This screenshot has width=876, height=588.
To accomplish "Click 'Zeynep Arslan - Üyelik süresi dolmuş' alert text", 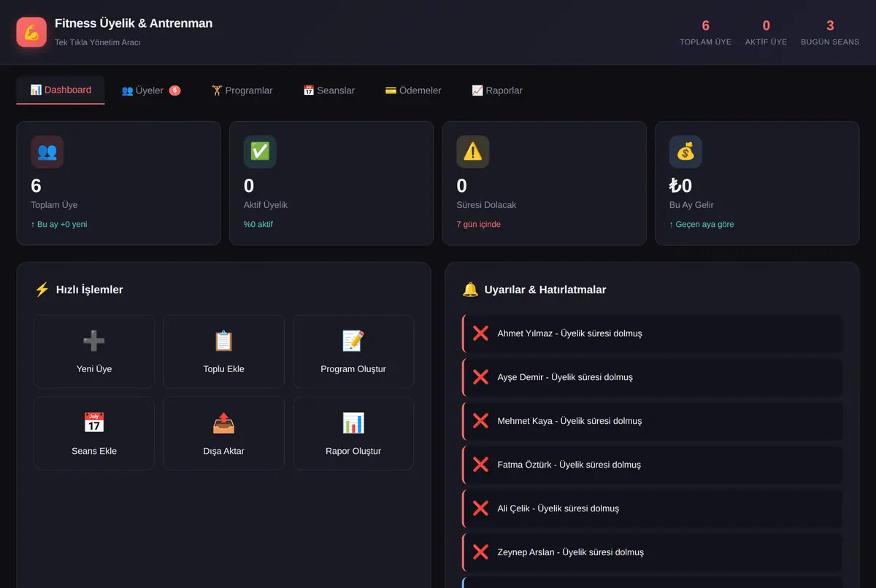I will tap(571, 552).
